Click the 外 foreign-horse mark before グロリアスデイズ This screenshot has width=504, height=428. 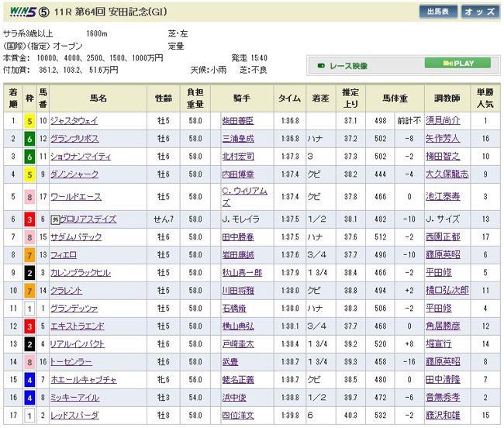click(55, 219)
